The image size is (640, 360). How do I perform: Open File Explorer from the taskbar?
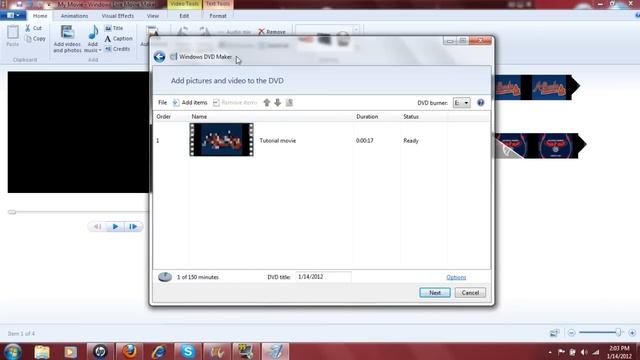coord(42,351)
